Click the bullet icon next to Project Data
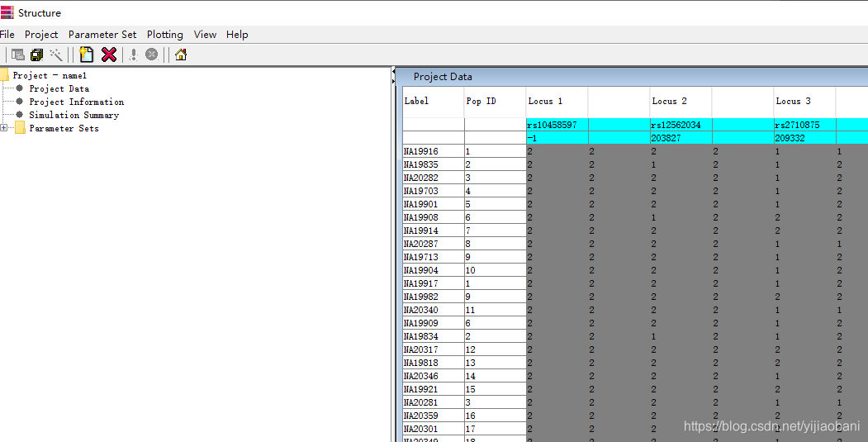 (19, 88)
